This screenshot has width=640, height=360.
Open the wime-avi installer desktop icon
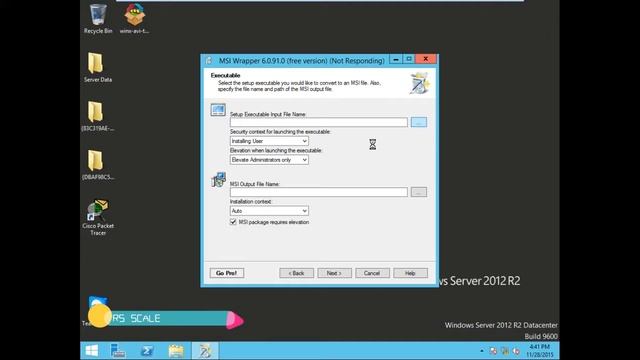134,18
